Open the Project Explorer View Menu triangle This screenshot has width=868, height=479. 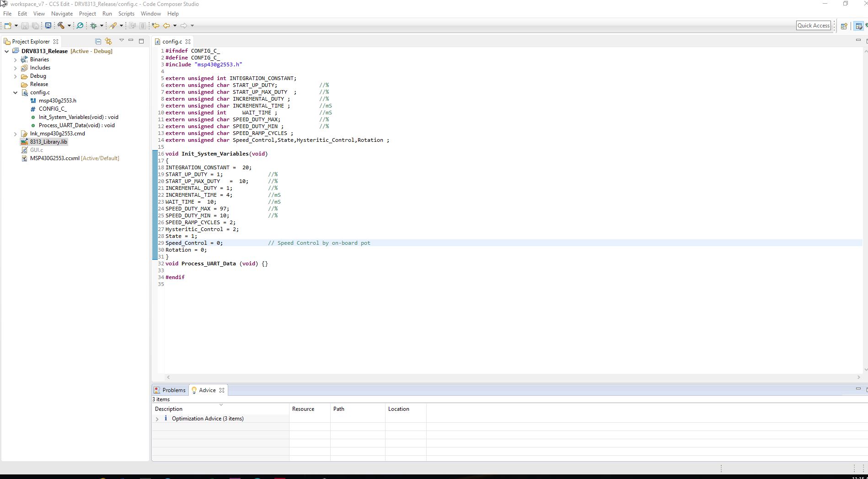(121, 41)
